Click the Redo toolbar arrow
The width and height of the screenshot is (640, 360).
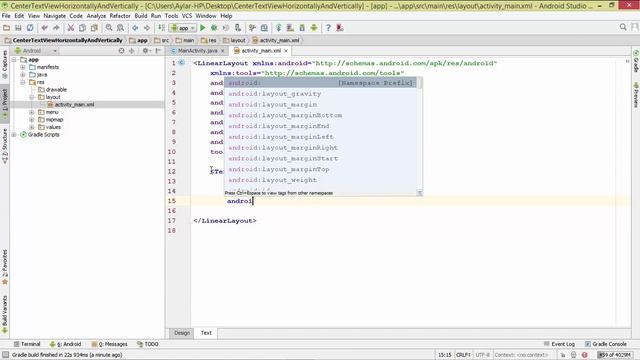tap(56, 28)
